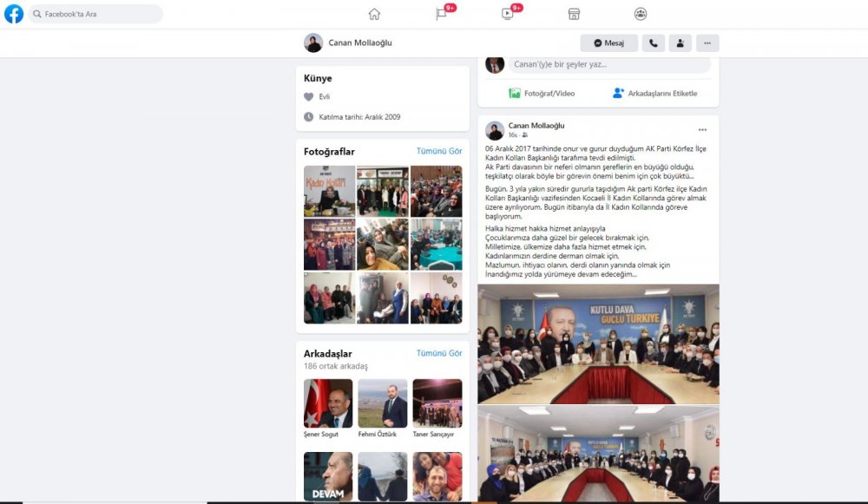The image size is (868, 504).
Task: Open the Marketplace icon
Action: pos(574,15)
